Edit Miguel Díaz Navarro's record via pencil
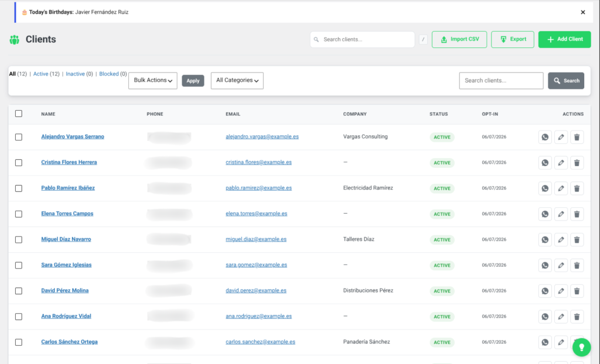The image size is (600, 364). 561,239
